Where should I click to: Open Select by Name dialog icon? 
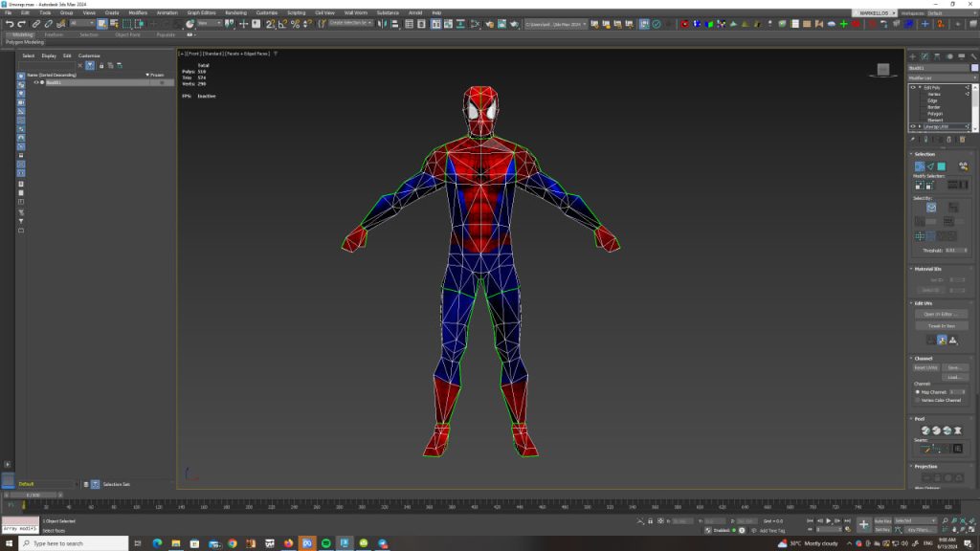pos(115,24)
